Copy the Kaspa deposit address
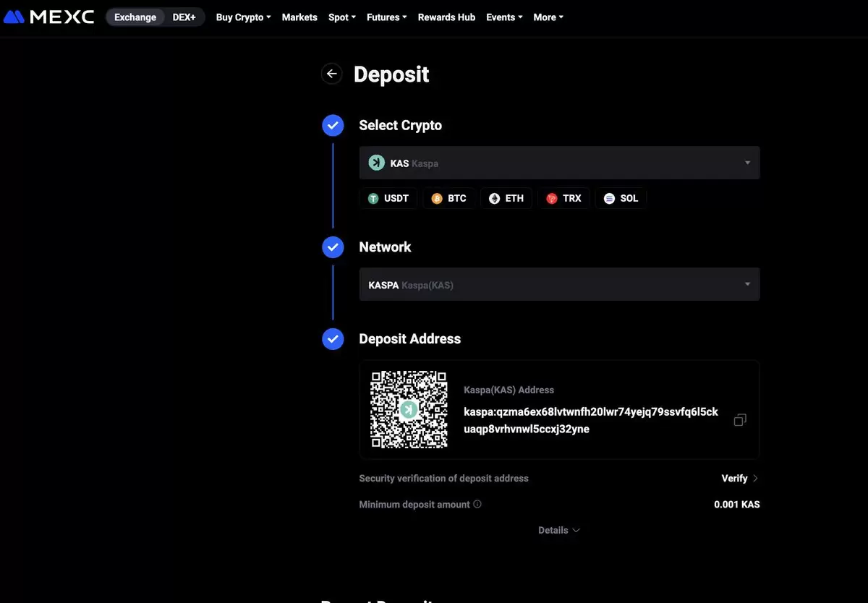This screenshot has height=603, width=868. click(x=740, y=420)
